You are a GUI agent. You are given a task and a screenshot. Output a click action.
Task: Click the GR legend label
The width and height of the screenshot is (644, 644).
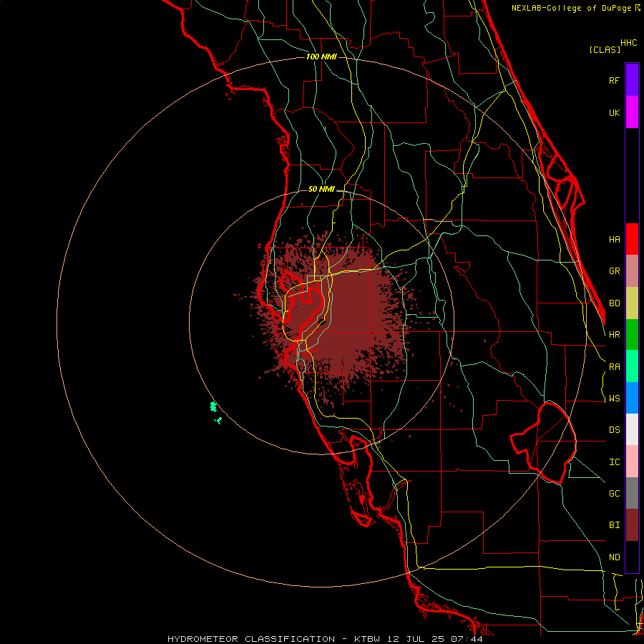(x=614, y=271)
